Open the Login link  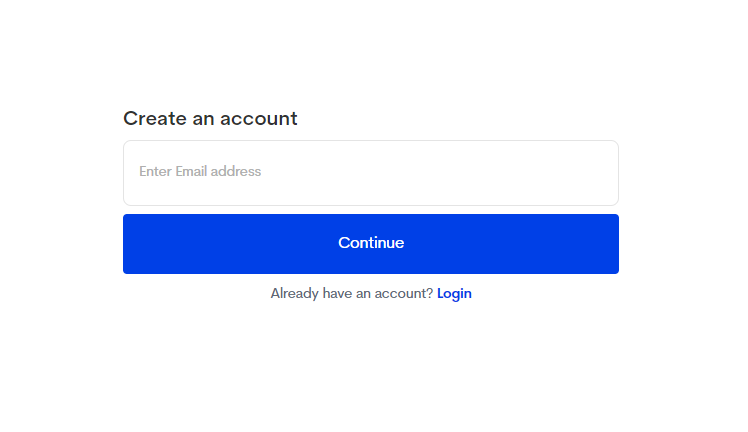click(454, 293)
